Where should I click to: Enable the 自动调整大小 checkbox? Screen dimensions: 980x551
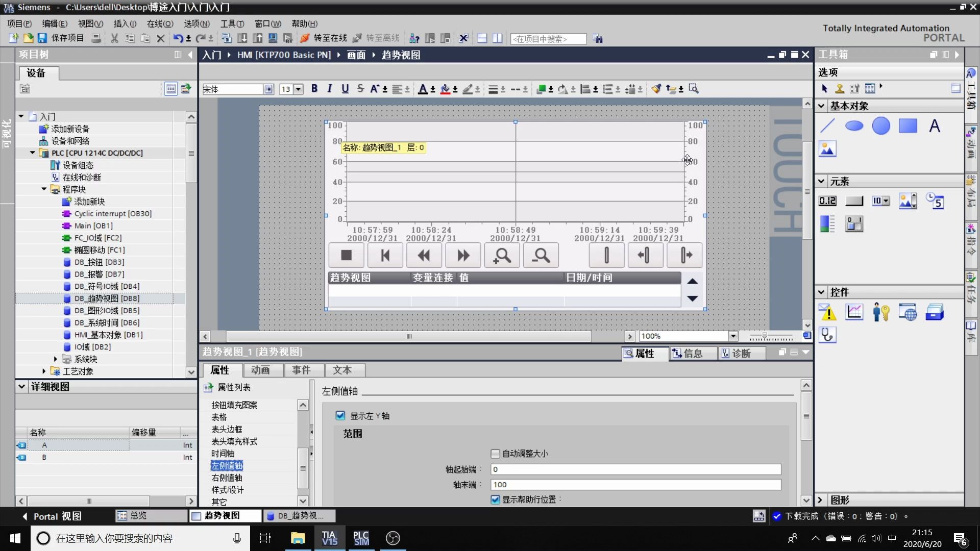click(x=495, y=454)
